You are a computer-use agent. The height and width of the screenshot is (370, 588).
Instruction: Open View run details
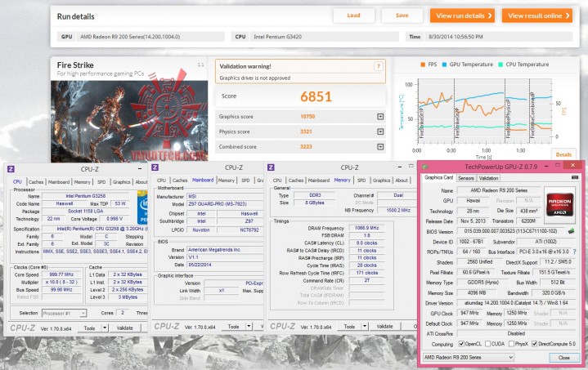click(462, 16)
